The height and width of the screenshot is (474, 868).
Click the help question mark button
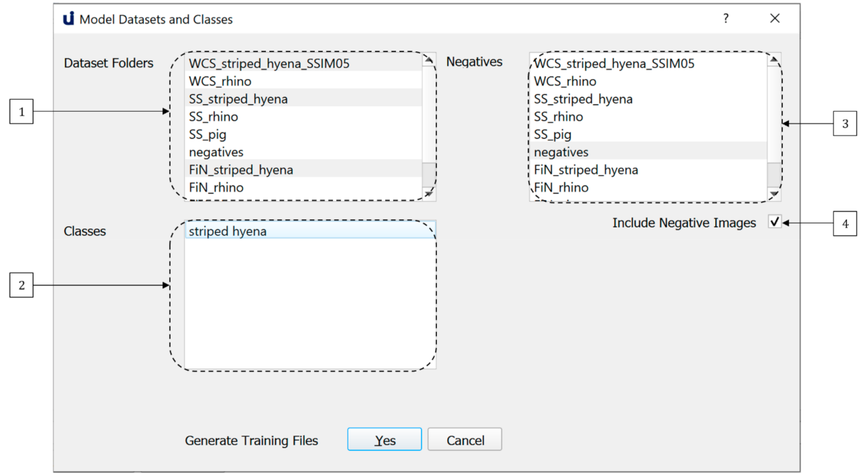(x=726, y=19)
